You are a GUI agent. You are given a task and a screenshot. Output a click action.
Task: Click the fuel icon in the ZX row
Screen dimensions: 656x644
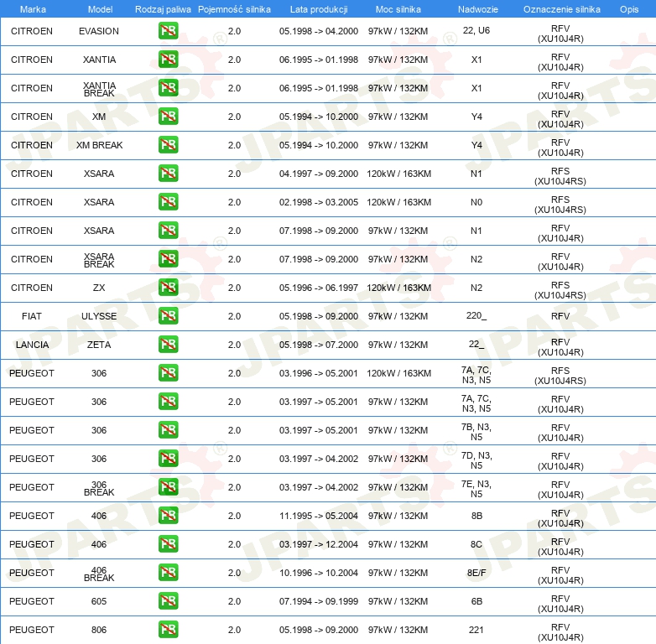tap(168, 288)
